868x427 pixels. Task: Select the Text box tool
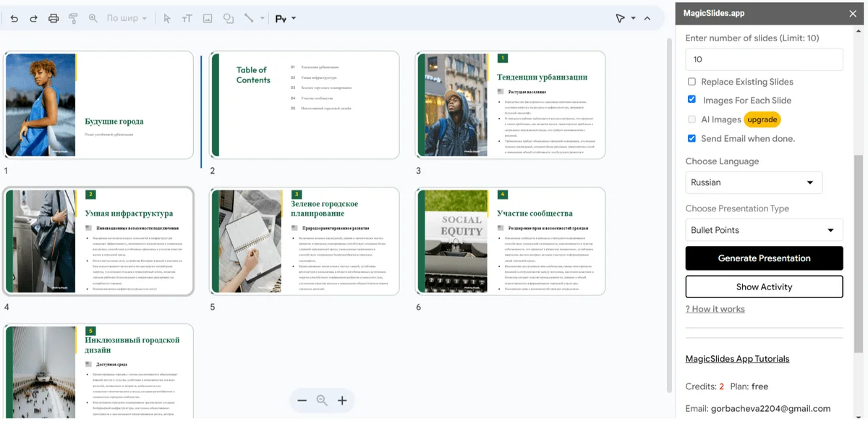click(187, 18)
